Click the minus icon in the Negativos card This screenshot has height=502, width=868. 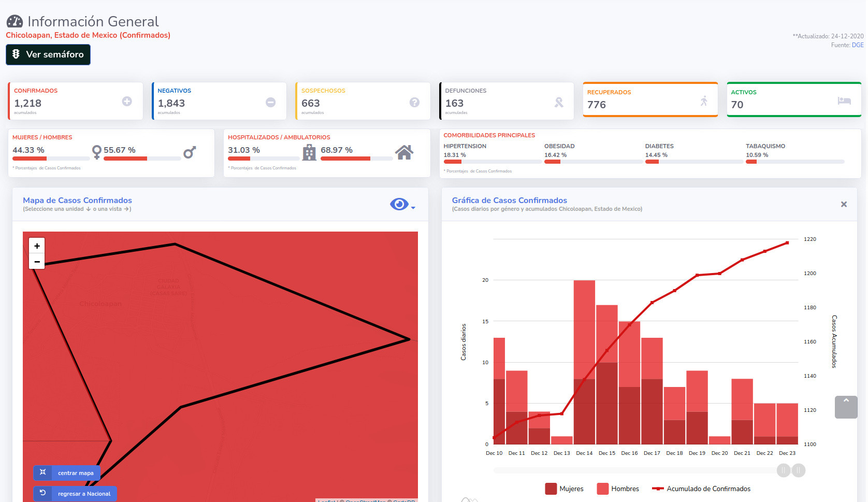[271, 103]
